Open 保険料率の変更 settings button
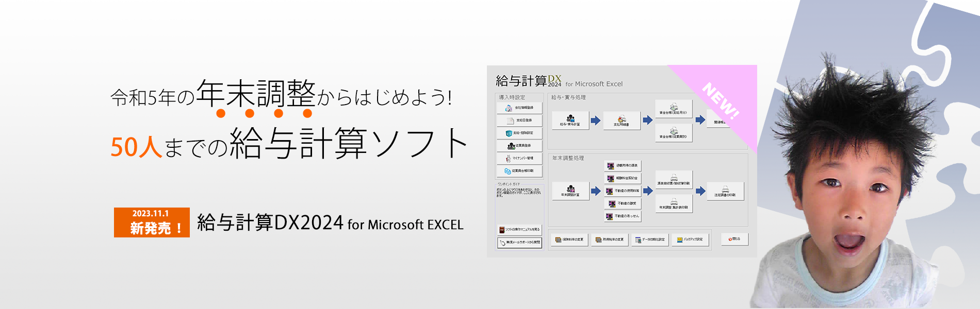Viewport: 980px width, 309px height. click(569, 239)
